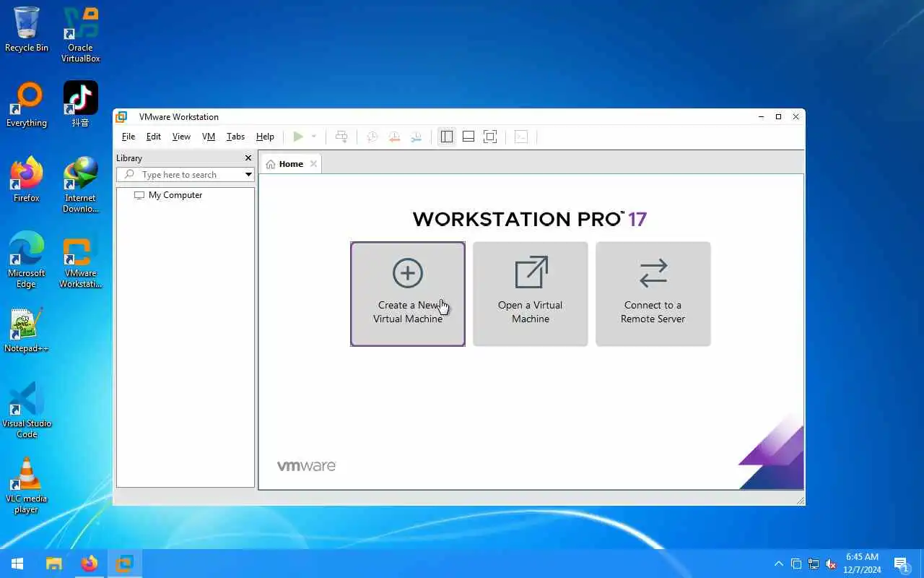
Task: Click Open a Virtual Machine
Action: coord(531,294)
